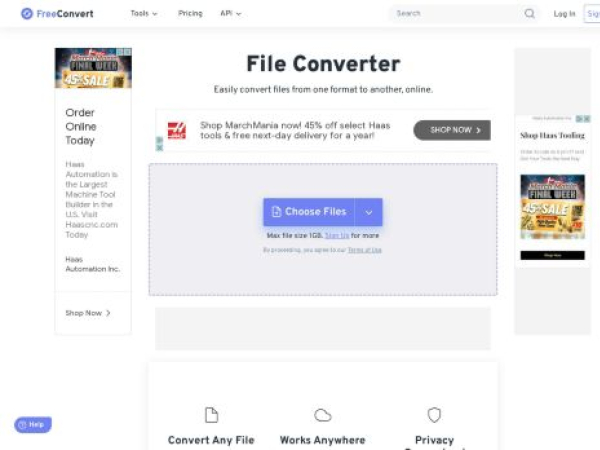Click the March Mania left ad image
The height and width of the screenshot is (450, 600).
coord(93,68)
